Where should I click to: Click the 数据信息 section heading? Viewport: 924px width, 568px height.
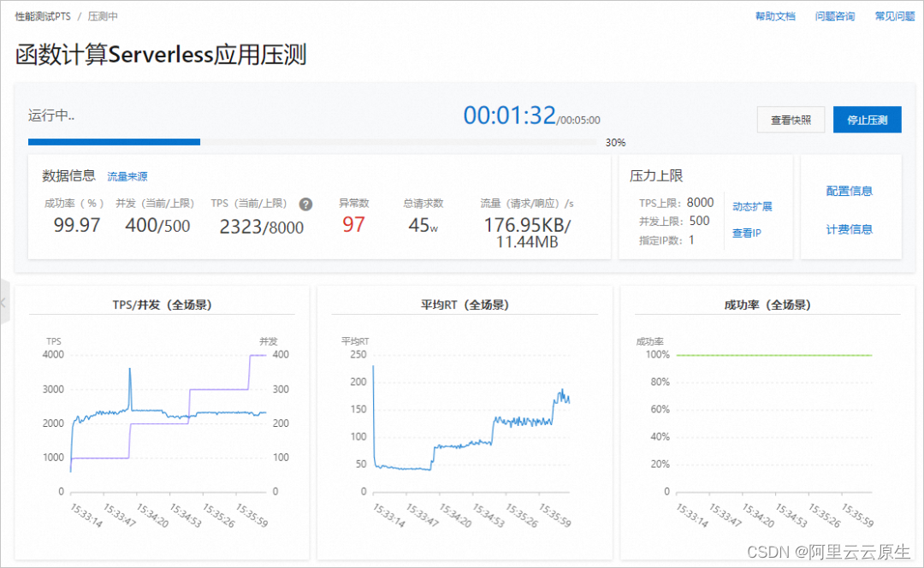(68, 175)
